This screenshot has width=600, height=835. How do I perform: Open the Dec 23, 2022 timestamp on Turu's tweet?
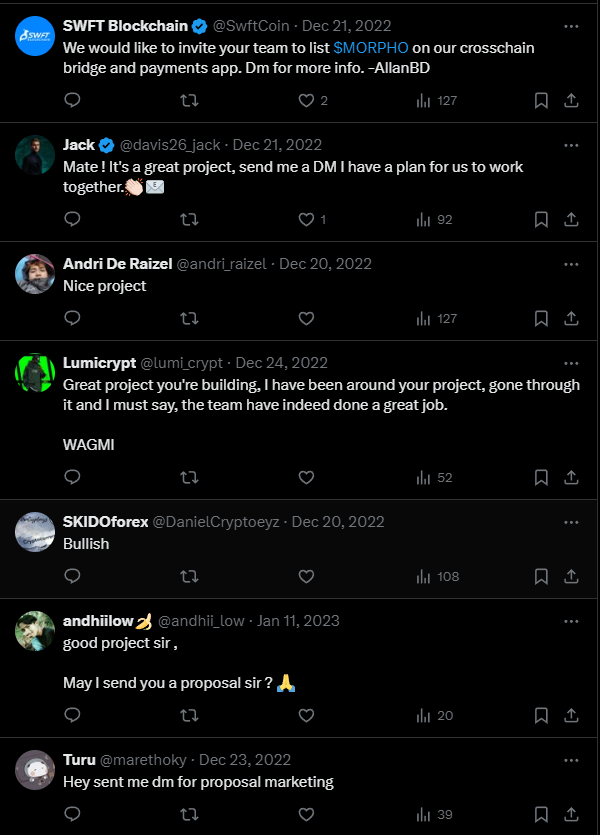[246, 759]
